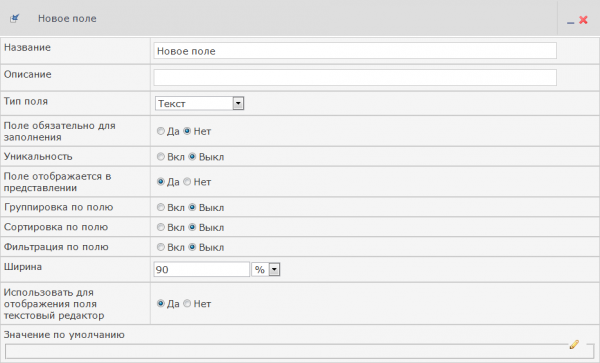Select 'Нет' for текстовый редактор option
This screenshot has height=363, width=600.
187,303
